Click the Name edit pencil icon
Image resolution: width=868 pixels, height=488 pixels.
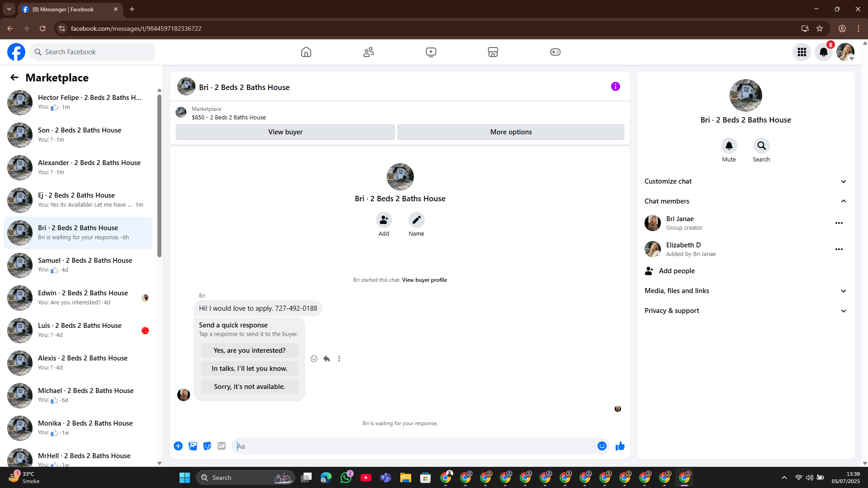[416, 220]
